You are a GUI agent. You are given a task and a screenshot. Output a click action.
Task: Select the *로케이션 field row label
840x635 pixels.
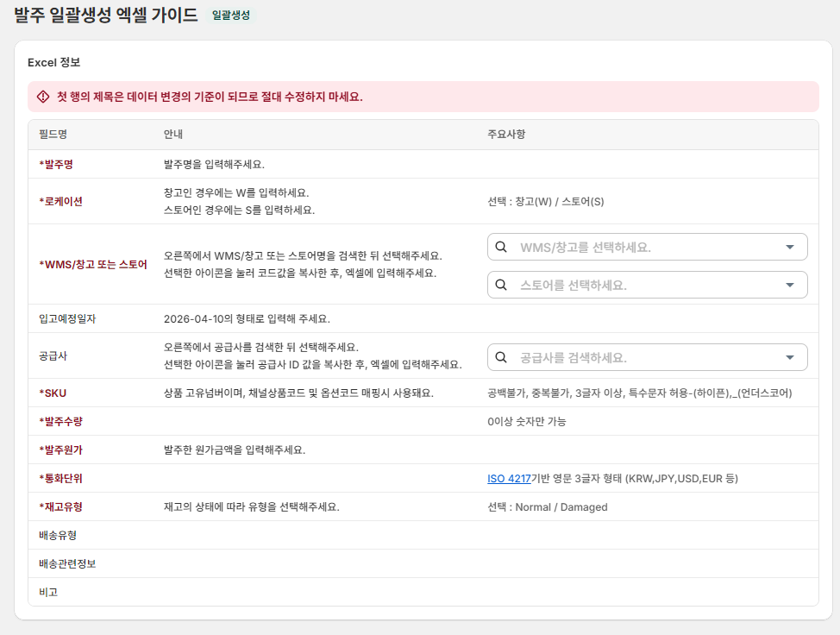coord(60,202)
